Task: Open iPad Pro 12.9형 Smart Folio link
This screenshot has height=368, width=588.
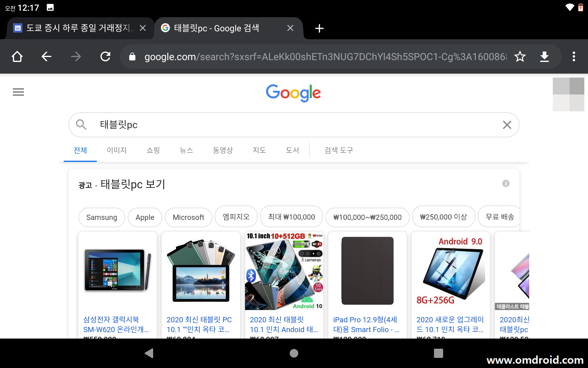Action: [x=366, y=324]
